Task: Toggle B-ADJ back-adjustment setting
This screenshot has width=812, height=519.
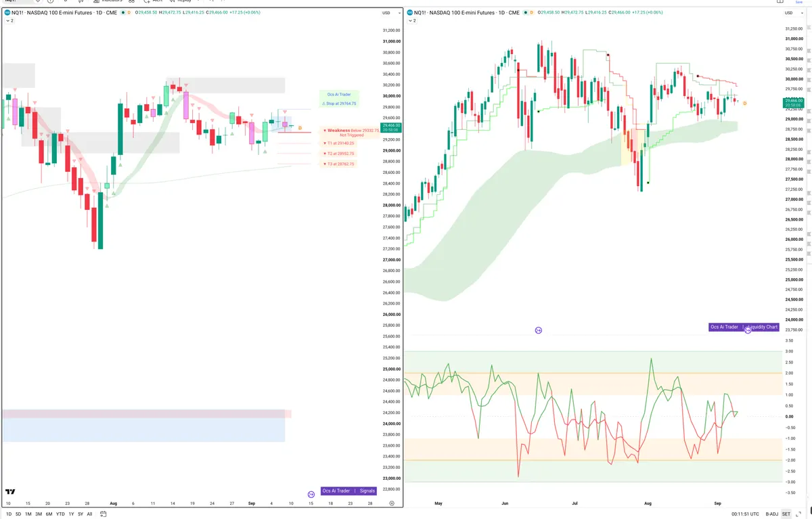Action: click(772, 514)
